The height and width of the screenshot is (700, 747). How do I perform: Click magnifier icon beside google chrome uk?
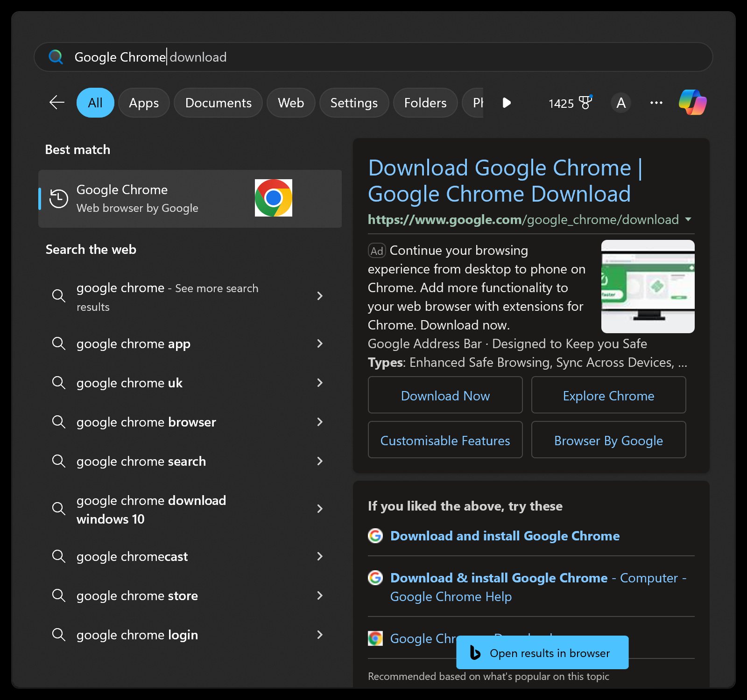59,383
